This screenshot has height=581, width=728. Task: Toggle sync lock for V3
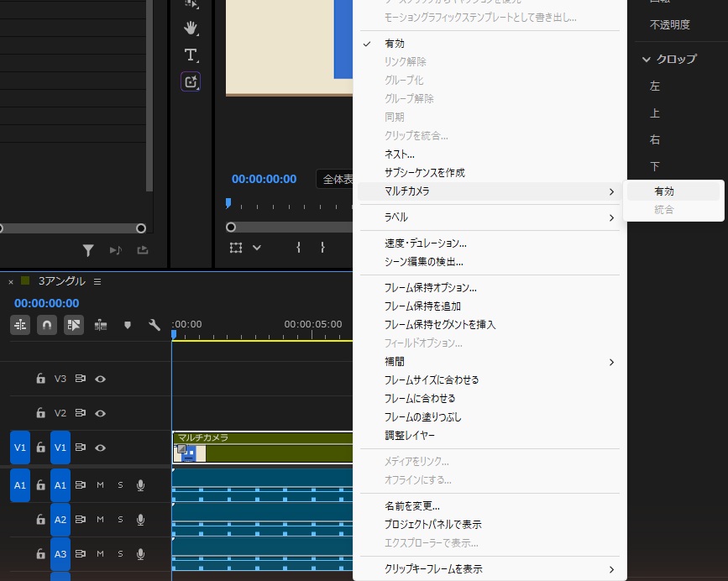click(x=81, y=379)
